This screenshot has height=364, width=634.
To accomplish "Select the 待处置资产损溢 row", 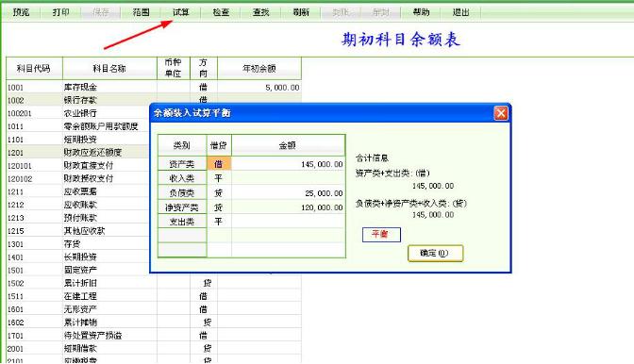I will tap(154, 336).
